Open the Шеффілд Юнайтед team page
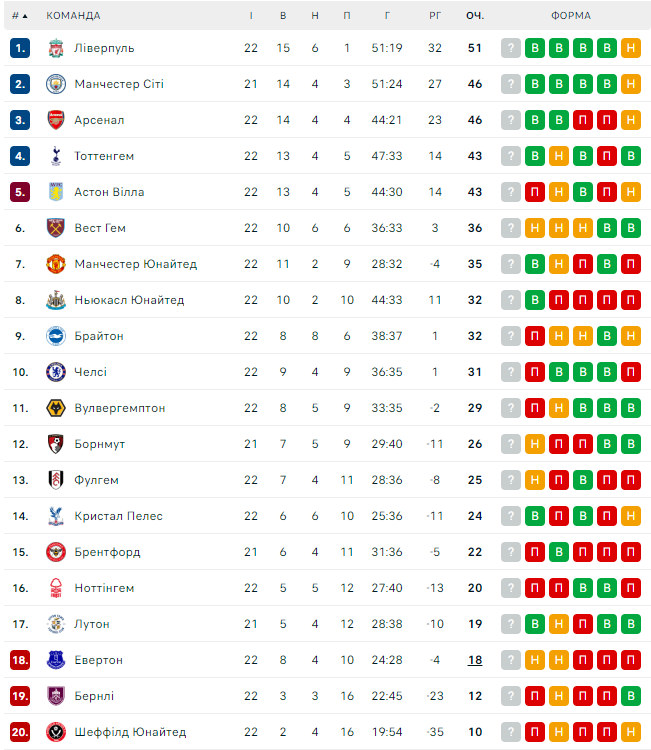Viewport: 651px width, 750px height. pos(130,732)
